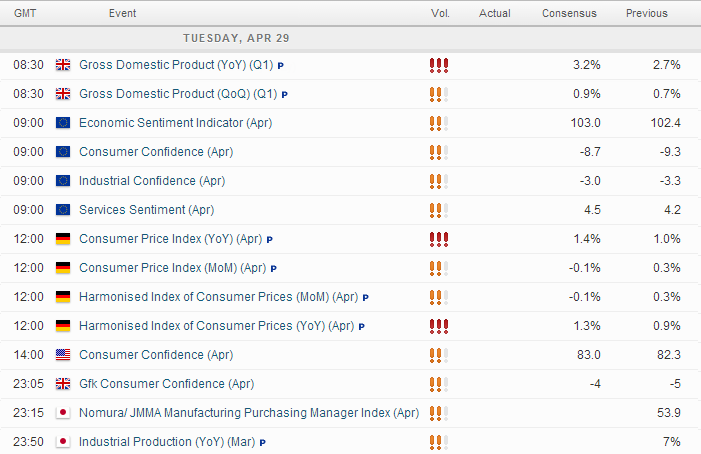Click the GMT time column header

(x=26, y=13)
